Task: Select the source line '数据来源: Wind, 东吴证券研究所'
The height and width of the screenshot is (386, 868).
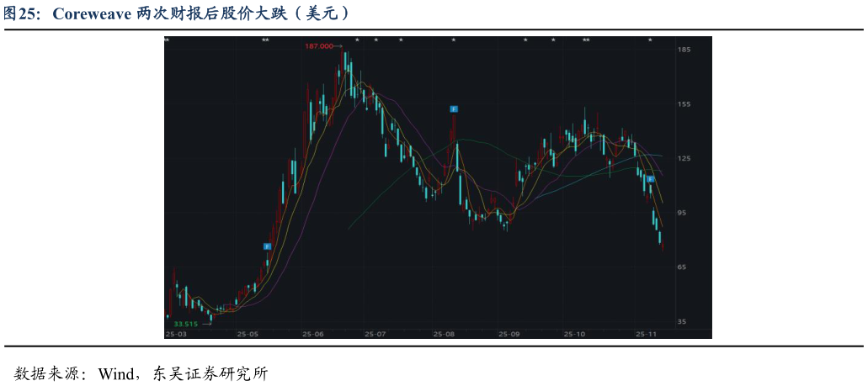Action: tap(141, 373)
